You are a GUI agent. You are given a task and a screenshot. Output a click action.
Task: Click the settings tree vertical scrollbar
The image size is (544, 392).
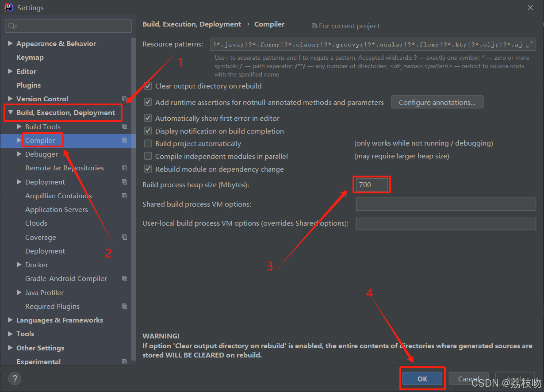click(134, 199)
